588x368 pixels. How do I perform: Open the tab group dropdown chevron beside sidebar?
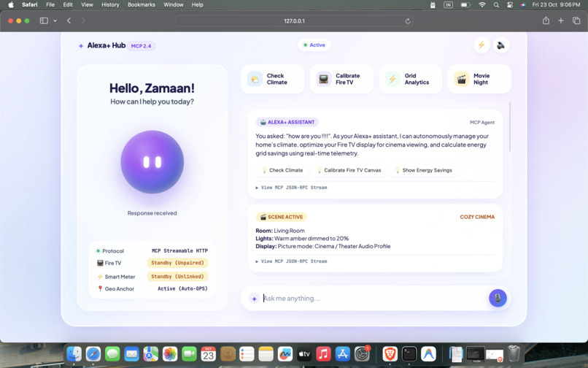(x=55, y=20)
